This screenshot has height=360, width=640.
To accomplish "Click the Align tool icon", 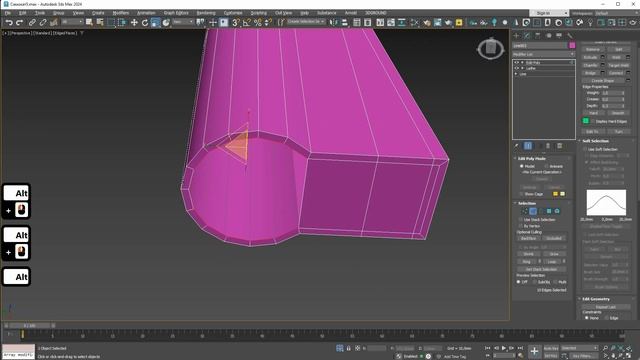I will [344, 23].
